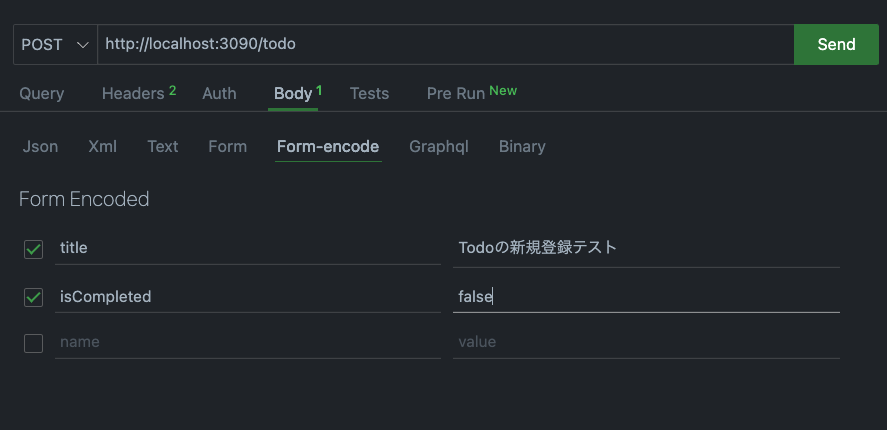Click the title value field

point(646,249)
